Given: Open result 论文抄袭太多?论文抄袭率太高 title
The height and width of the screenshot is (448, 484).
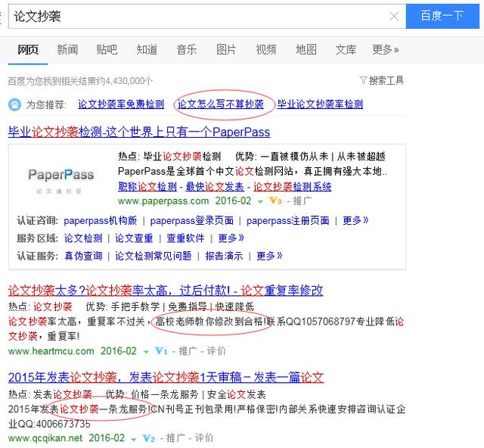Looking at the screenshot, I should tap(166, 291).
